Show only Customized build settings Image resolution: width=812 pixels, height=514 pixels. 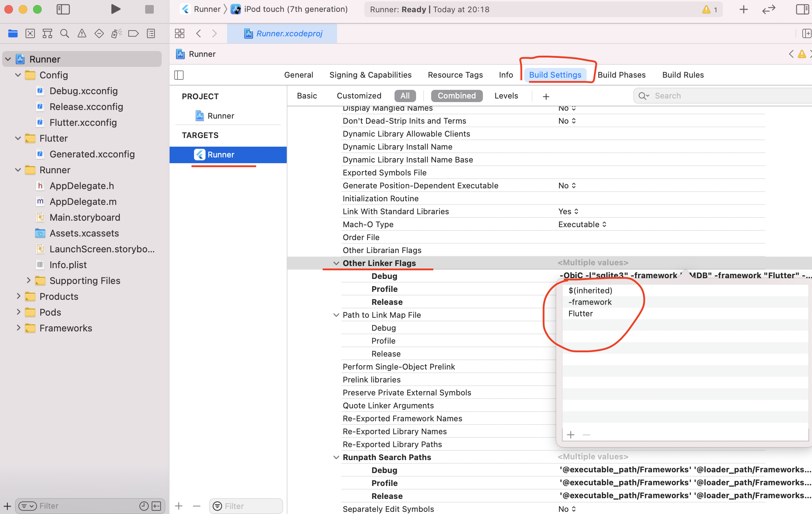(x=359, y=96)
